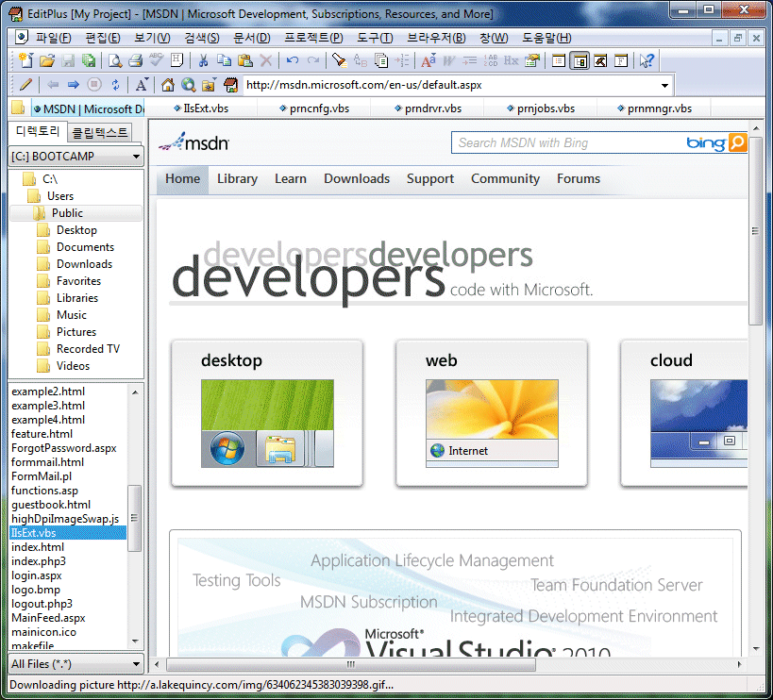Open the Favorites folder star icon
773x700 pixels.
pos(209,85)
